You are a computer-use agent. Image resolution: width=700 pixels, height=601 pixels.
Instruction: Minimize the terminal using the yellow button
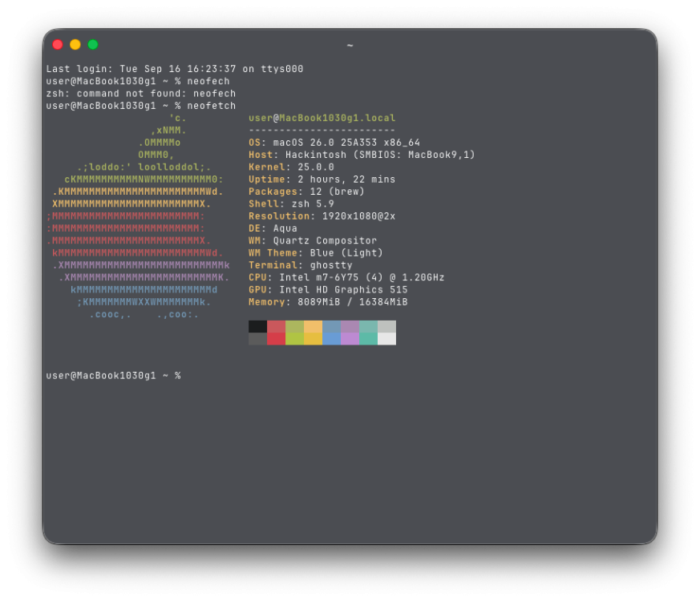pyautogui.click(x=75, y=45)
